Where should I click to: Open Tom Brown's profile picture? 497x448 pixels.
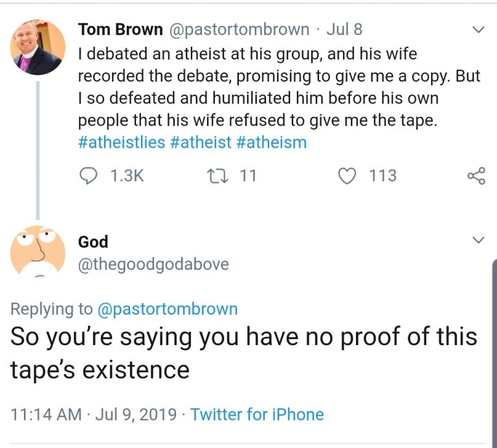(38, 47)
